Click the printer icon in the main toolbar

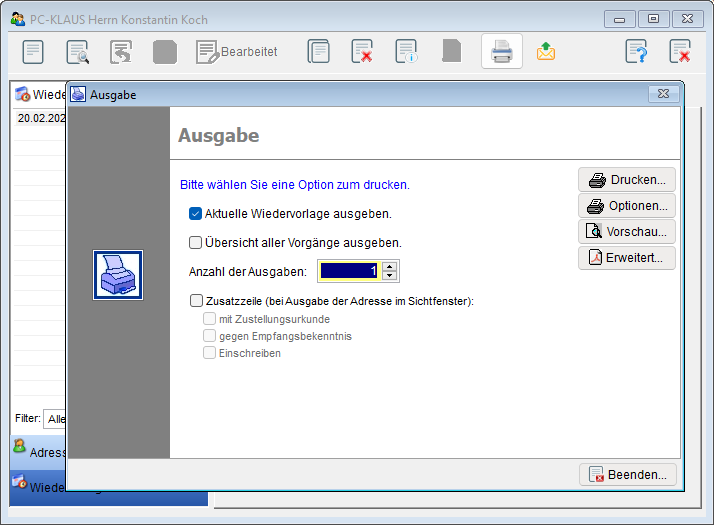click(501, 51)
